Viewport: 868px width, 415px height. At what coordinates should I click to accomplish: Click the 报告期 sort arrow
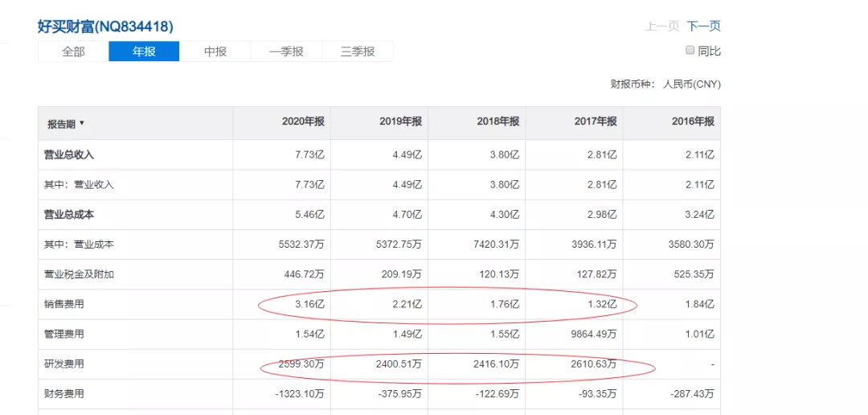[x=82, y=123]
